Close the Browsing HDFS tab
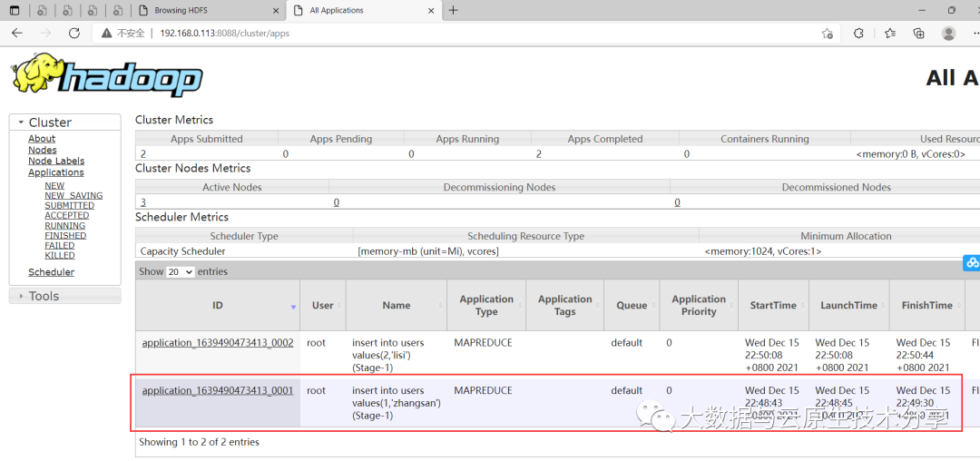This screenshot has height=461, width=980. (x=275, y=10)
